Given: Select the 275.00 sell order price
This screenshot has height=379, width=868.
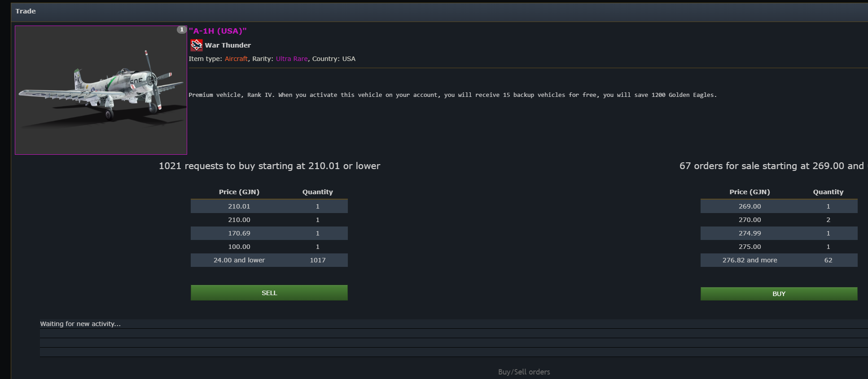Looking at the screenshot, I should tap(750, 247).
